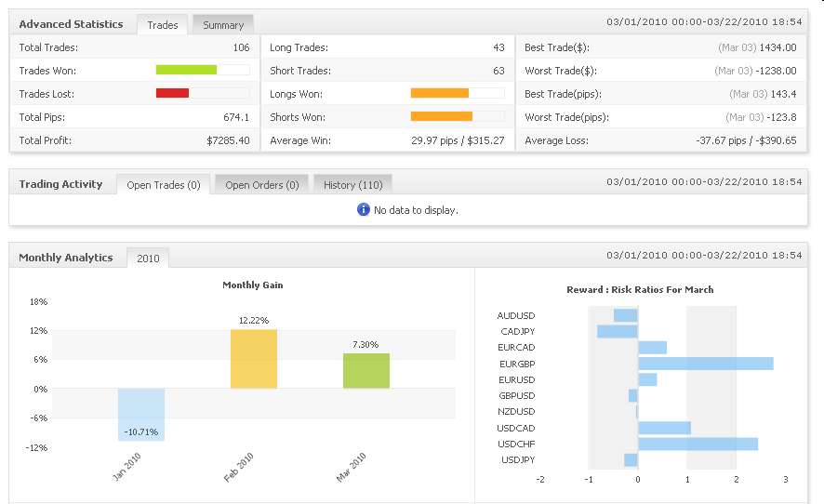This screenshot has height=504, width=824.
Task: Select the 2010 tab in Monthly Analytics
Action: click(x=148, y=259)
